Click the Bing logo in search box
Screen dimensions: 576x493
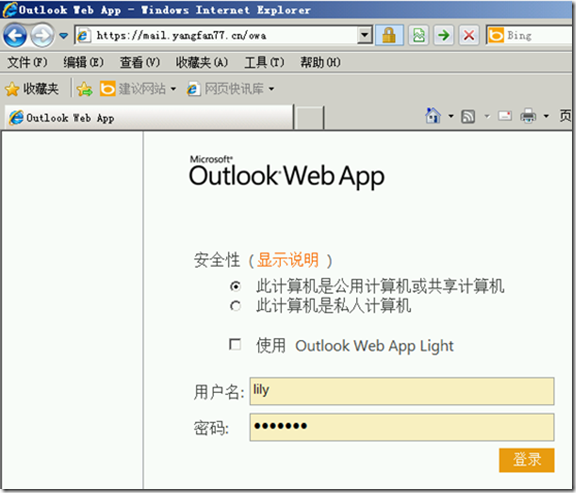[x=496, y=35]
